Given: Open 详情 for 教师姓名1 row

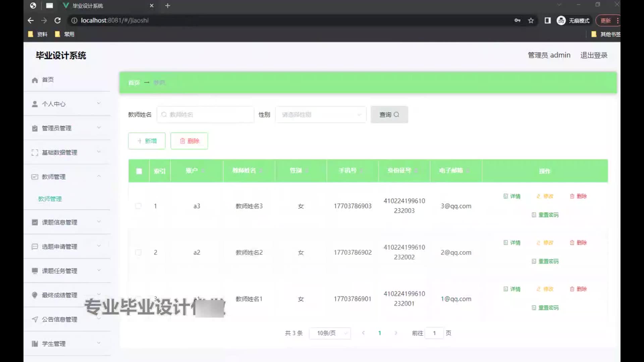Looking at the screenshot, I should click(512, 289).
